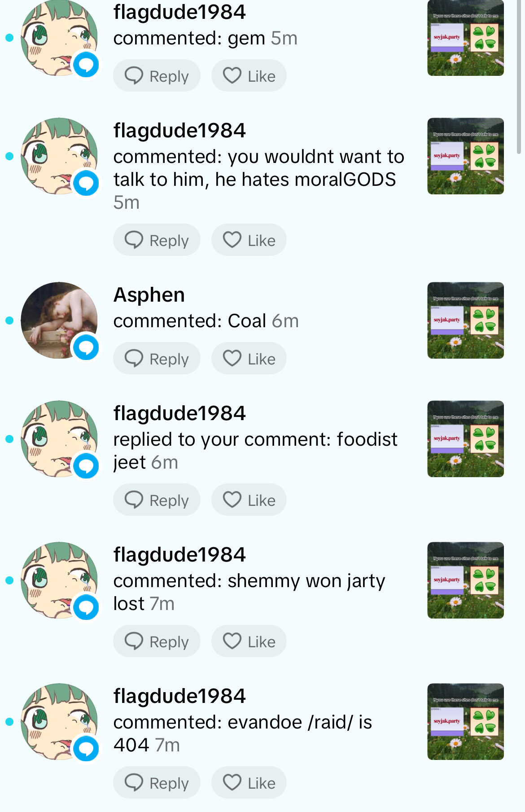The image size is (525, 812).
Task: Like the "hates moralGODS" comment
Action: [x=249, y=240]
